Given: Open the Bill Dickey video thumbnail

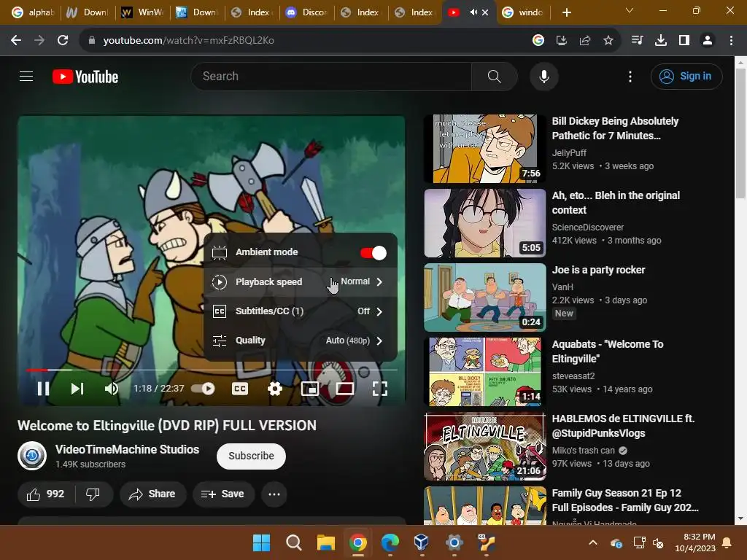Looking at the screenshot, I should 485,149.
